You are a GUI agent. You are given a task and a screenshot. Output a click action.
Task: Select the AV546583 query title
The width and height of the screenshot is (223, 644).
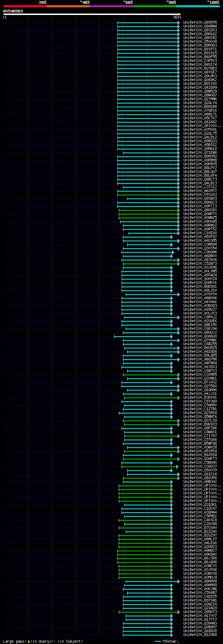(x=13, y=11)
